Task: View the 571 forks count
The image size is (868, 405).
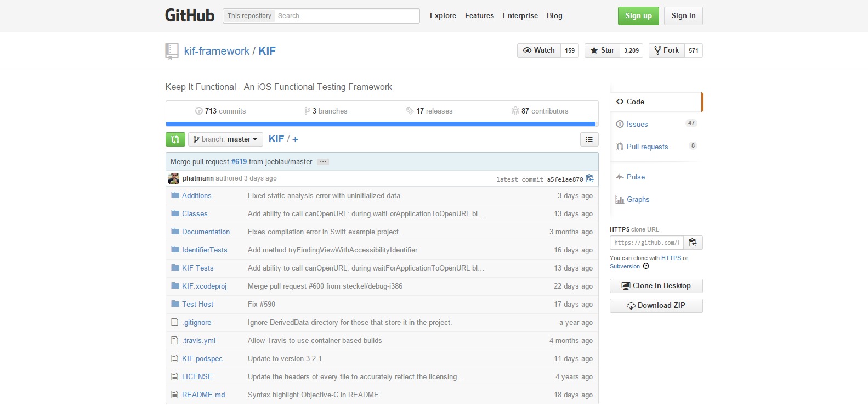Action: pyautogui.click(x=694, y=50)
